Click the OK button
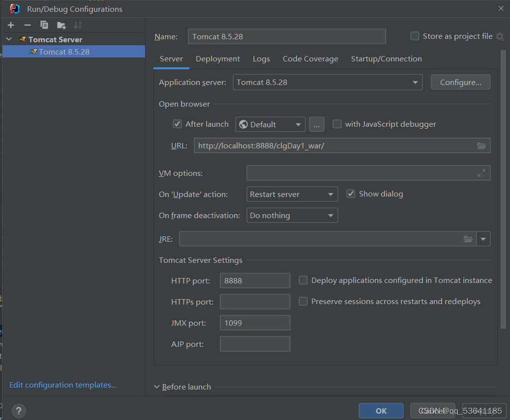This screenshot has height=420, width=510. [x=381, y=411]
